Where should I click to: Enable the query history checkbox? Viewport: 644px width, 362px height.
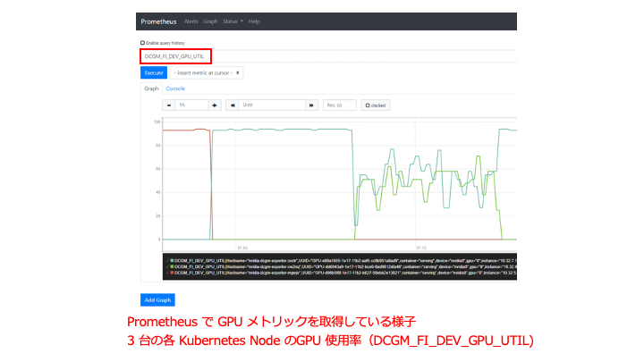tap(142, 43)
